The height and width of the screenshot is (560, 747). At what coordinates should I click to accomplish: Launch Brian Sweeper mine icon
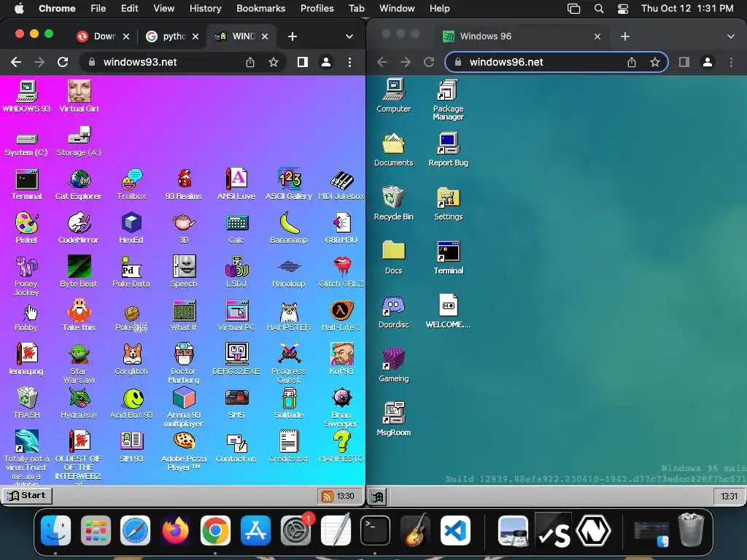(341, 408)
